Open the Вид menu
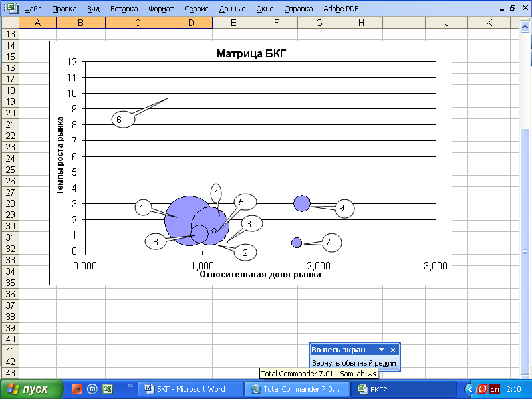The image size is (532, 399). (x=93, y=9)
